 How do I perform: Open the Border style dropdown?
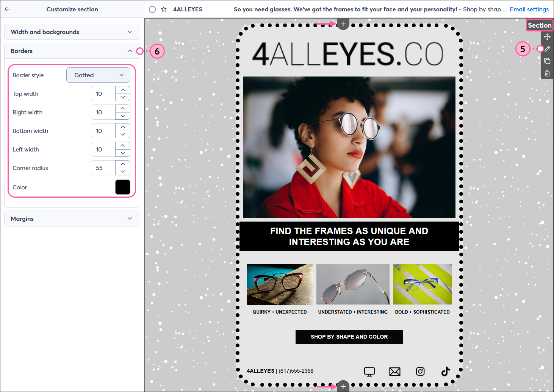(98, 75)
